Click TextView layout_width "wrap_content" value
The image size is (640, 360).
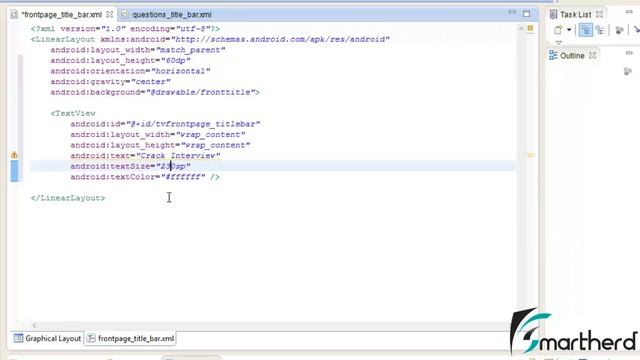click(211, 135)
